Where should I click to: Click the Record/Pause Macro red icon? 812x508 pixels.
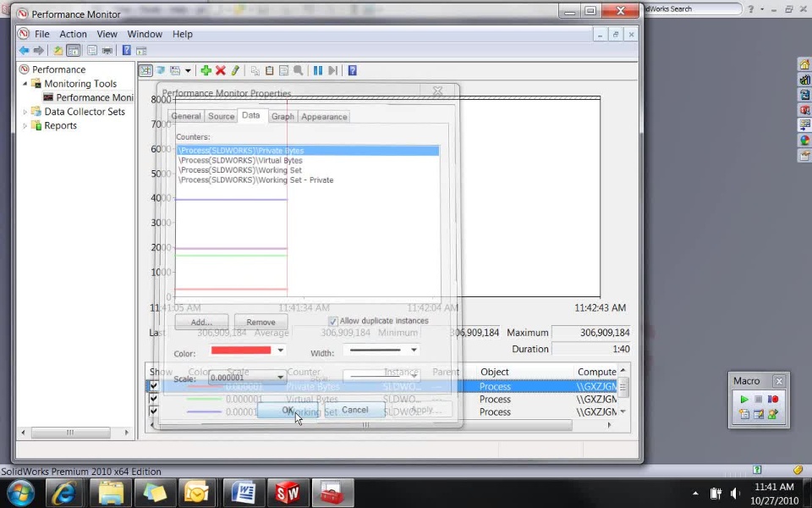pos(773,399)
